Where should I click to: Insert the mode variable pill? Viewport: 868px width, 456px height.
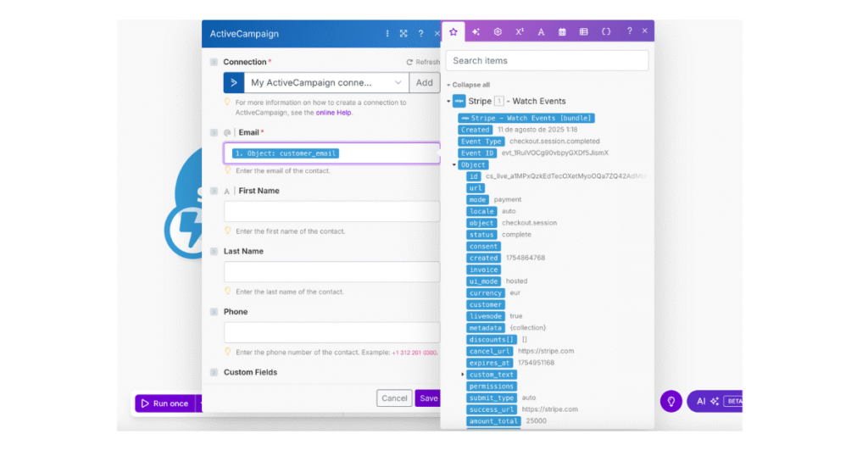477,200
